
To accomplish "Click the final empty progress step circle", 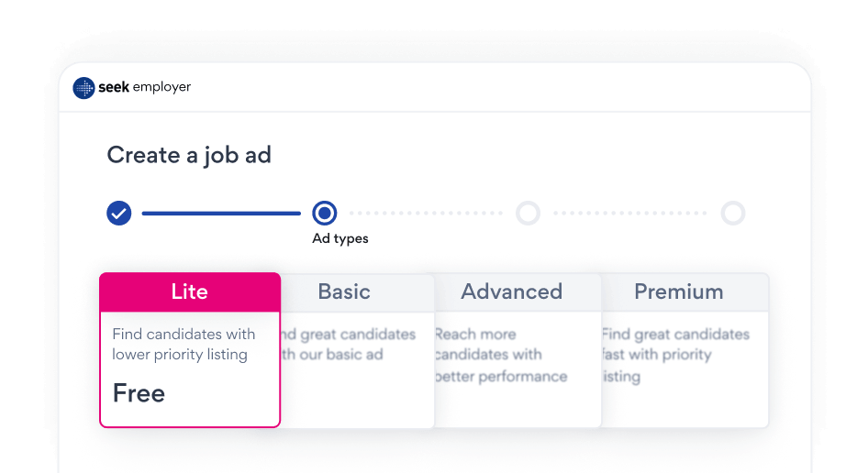I will (732, 214).
